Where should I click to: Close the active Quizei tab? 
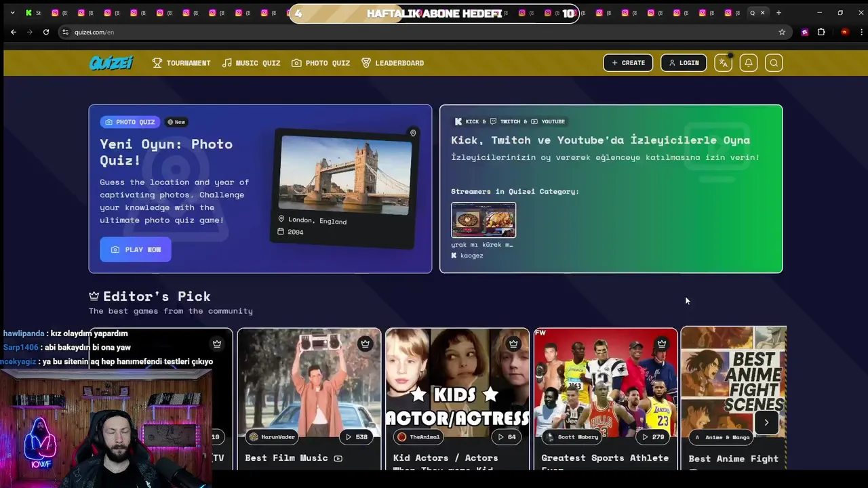pos(762,13)
